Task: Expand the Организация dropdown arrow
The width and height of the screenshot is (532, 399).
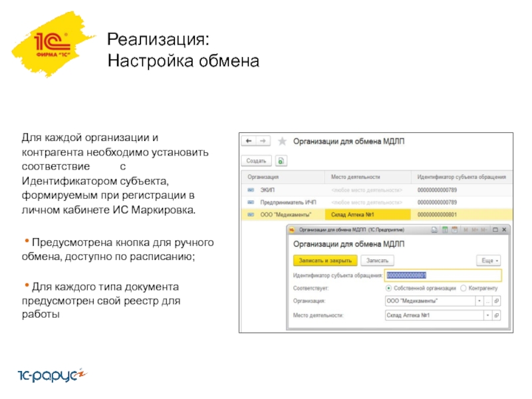Action: [479, 301]
